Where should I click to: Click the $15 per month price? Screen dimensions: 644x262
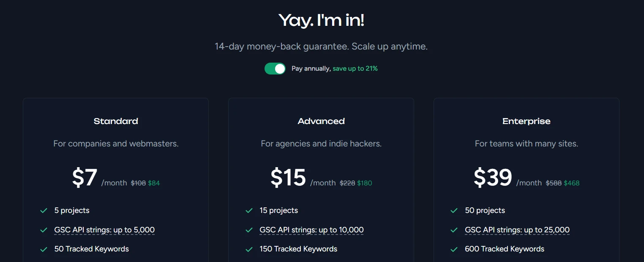click(x=288, y=178)
